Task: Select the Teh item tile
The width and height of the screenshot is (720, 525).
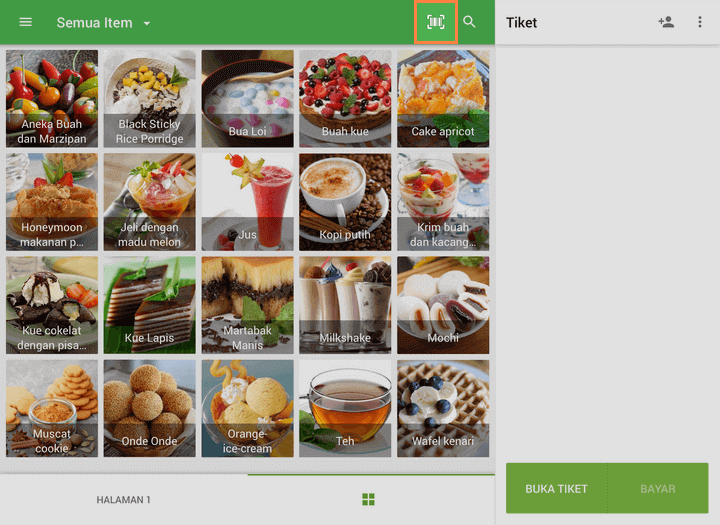Action: click(x=345, y=408)
